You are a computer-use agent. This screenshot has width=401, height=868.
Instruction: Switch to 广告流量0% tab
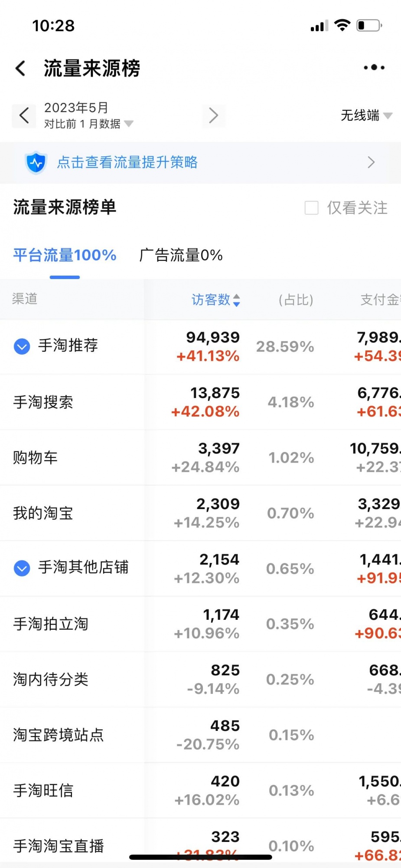[181, 255]
